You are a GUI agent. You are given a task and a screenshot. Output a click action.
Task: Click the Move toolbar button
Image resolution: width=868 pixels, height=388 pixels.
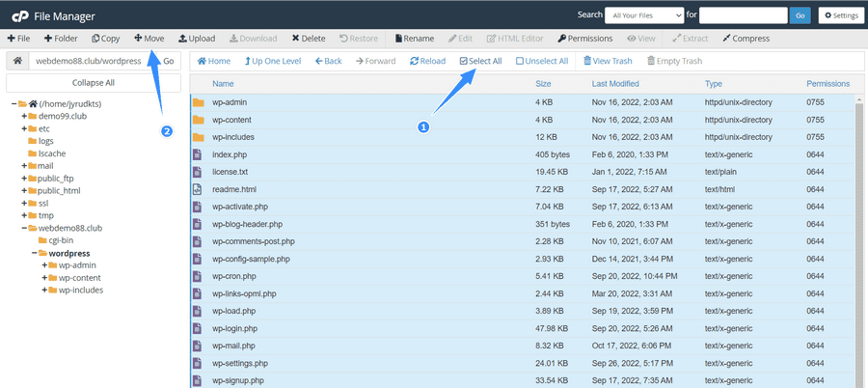(x=149, y=39)
